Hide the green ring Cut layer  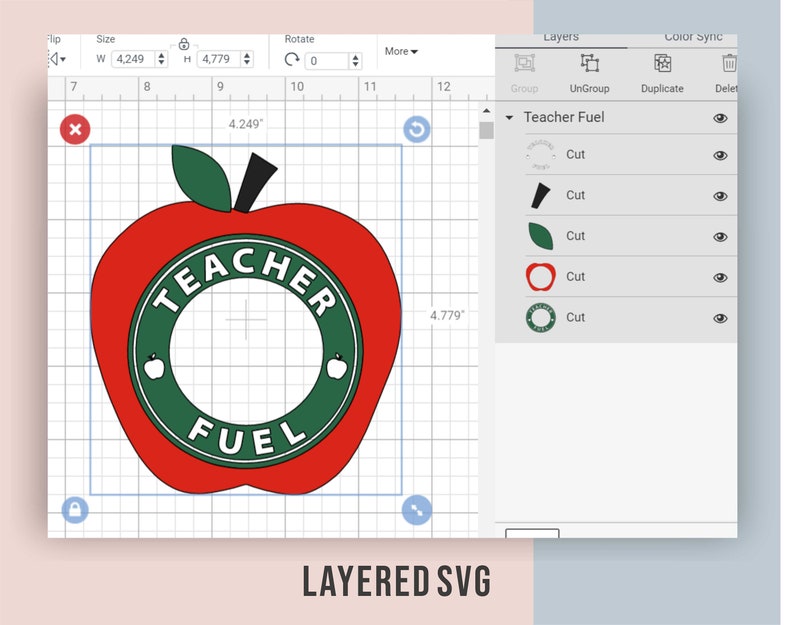coord(720,318)
